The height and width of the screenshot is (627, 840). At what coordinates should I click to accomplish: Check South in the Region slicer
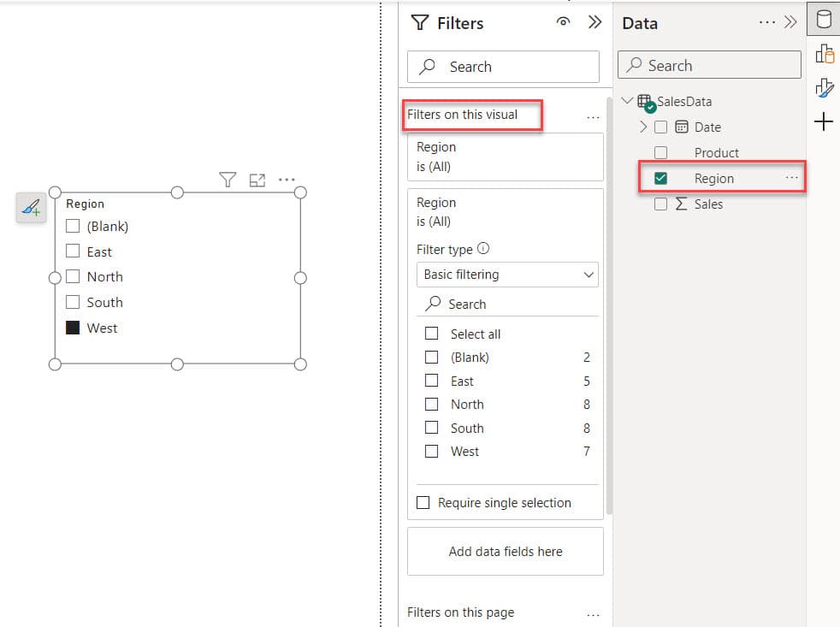[73, 302]
